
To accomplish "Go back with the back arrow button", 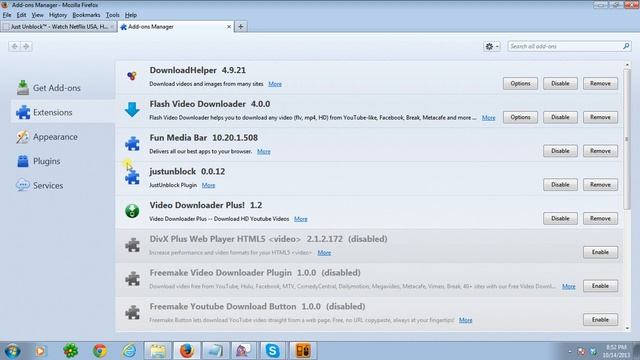I will pyautogui.click(x=14, y=47).
